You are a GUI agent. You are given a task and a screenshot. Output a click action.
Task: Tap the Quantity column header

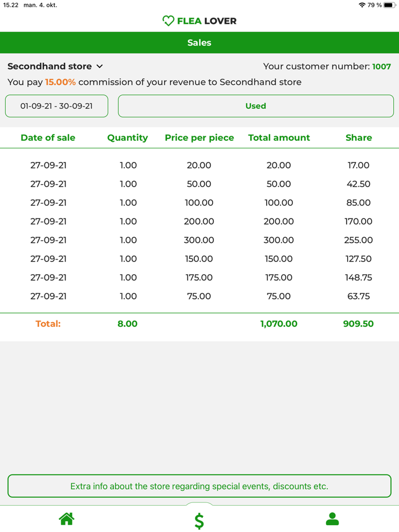[x=128, y=137]
